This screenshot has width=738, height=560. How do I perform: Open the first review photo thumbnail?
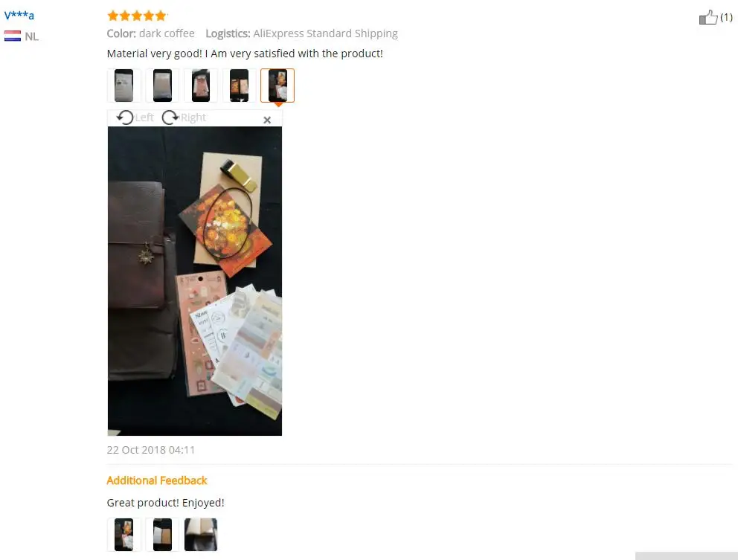pos(123,86)
